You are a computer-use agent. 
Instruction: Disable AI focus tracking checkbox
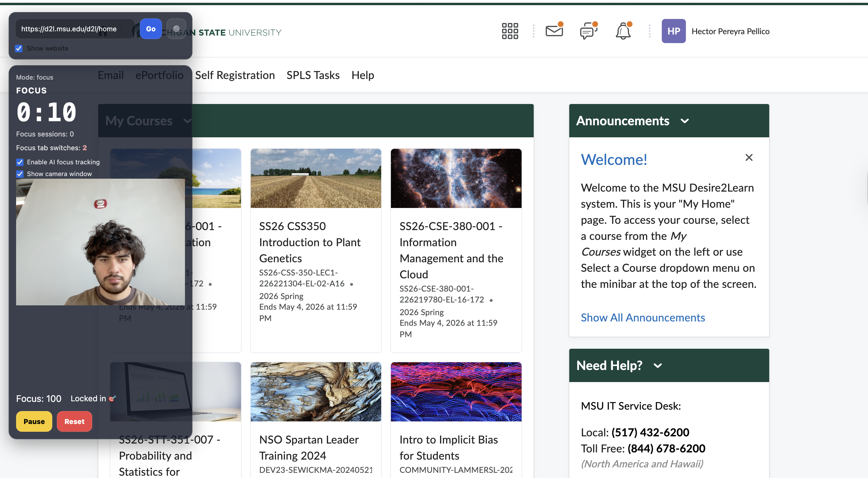click(x=20, y=162)
